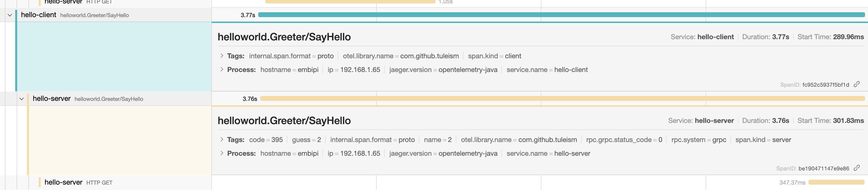Screen dimensions: 868x190
Task: Click the service.name = hello-server process tag
Action: 548,153
